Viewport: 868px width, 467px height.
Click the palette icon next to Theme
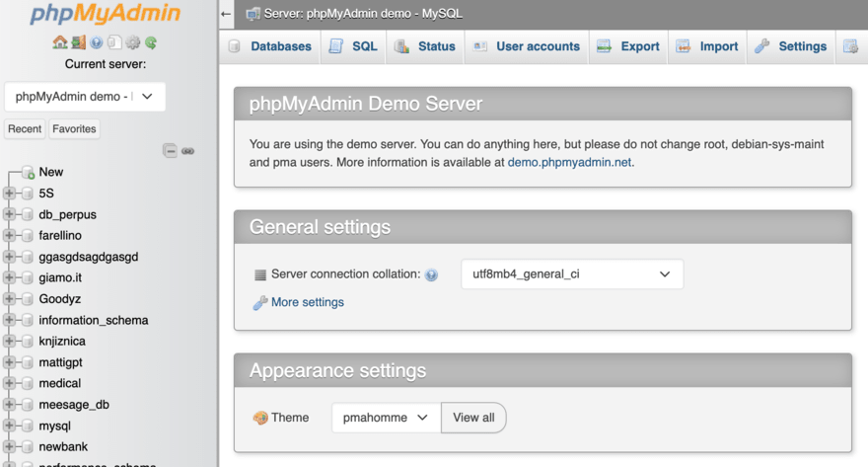[260, 418]
